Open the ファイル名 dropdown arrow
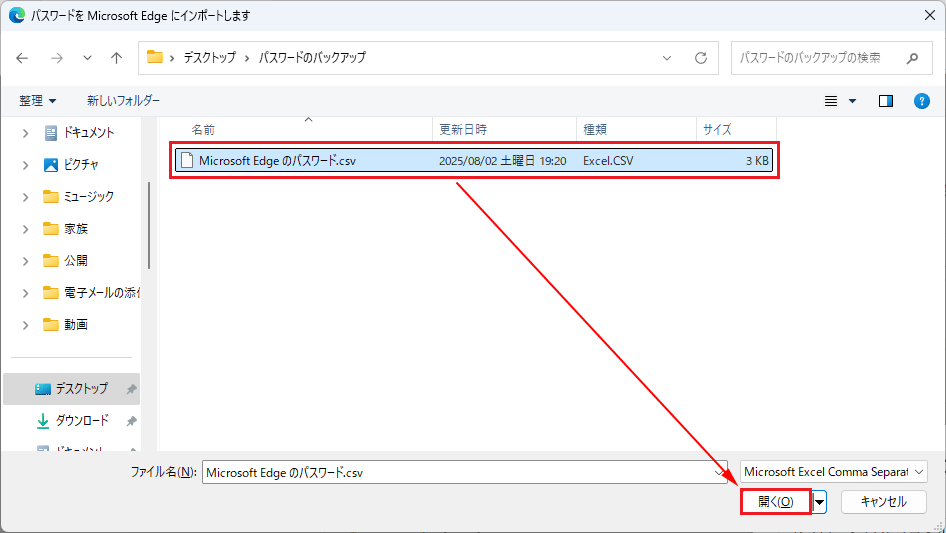Screen dimensions: 946x533 pyautogui.click(x=719, y=473)
